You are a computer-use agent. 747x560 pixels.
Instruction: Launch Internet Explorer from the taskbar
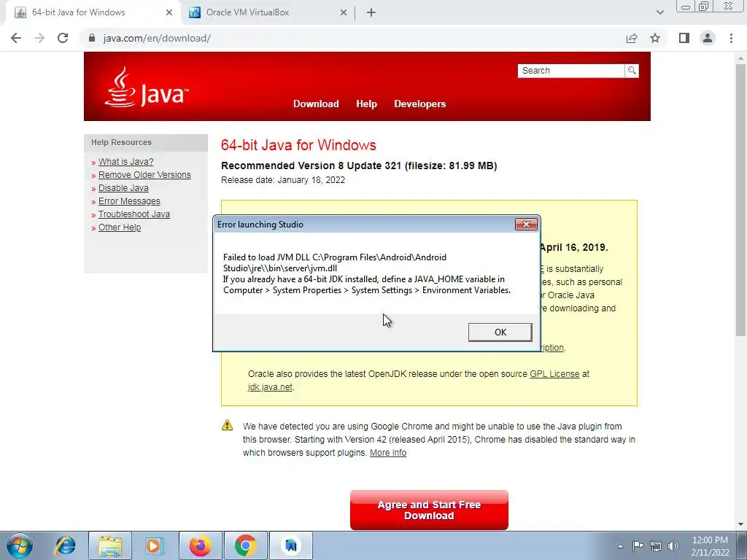point(65,545)
